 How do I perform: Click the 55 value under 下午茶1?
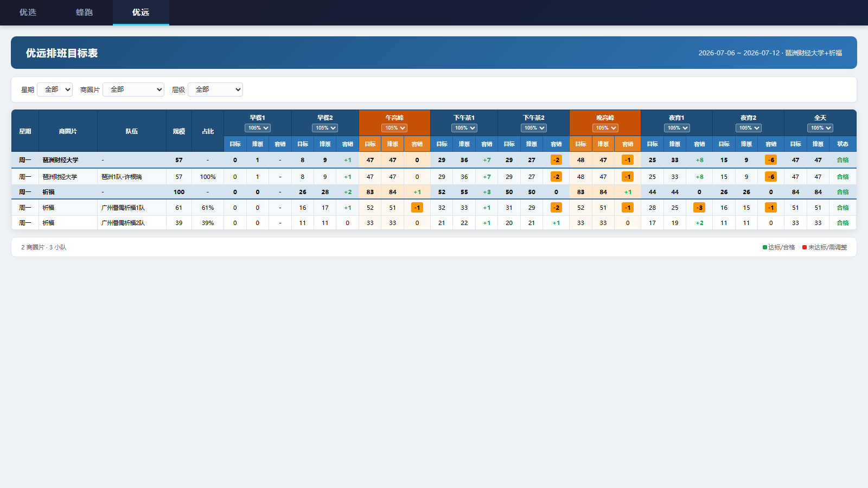pyautogui.click(x=464, y=192)
